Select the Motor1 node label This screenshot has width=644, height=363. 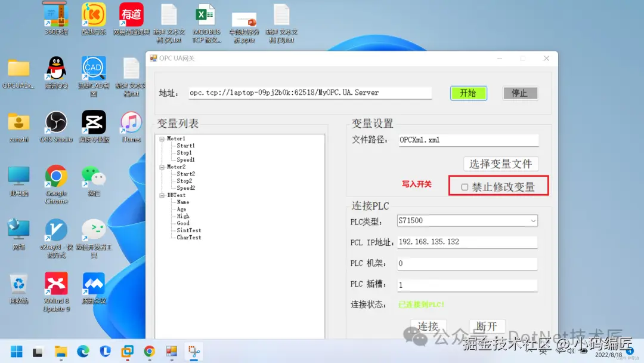pyautogui.click(x=176, y=139)
